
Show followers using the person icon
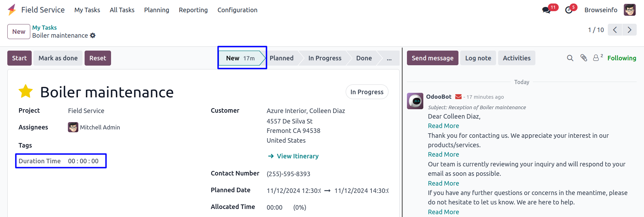pyautogui.click(x=596, y=58)
